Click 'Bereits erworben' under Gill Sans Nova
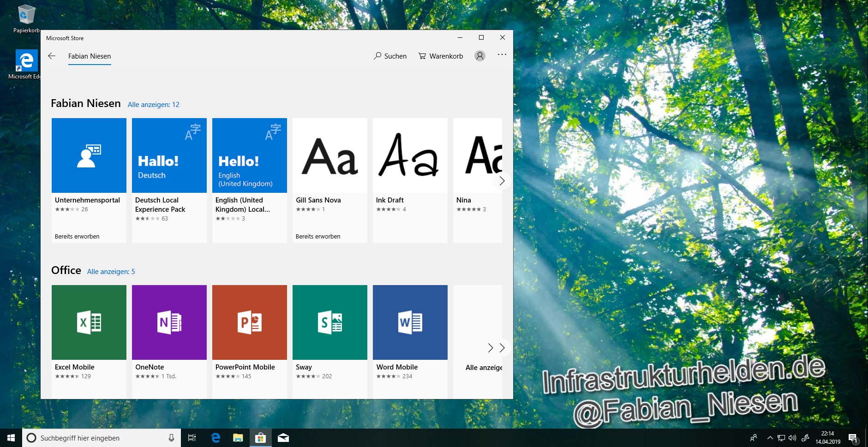This screenshot has width=868, height=447. [x=318, y=237]
